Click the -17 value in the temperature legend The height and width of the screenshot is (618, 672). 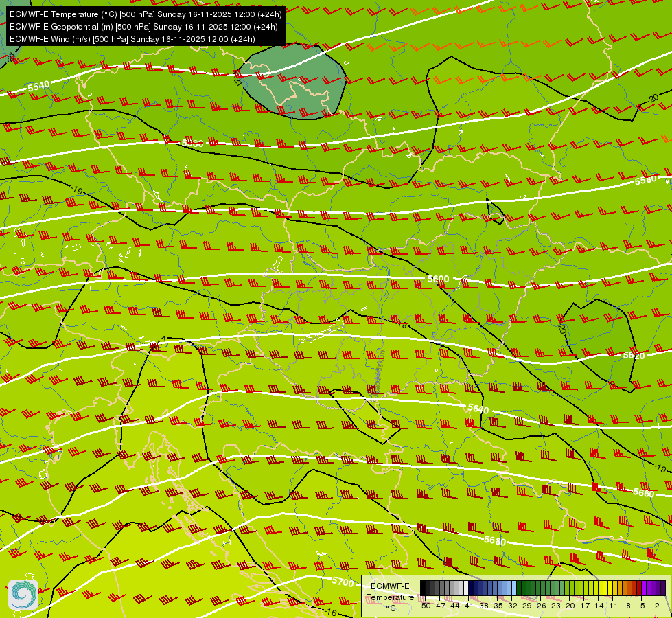pyautogui.click(x=585, y=606)
